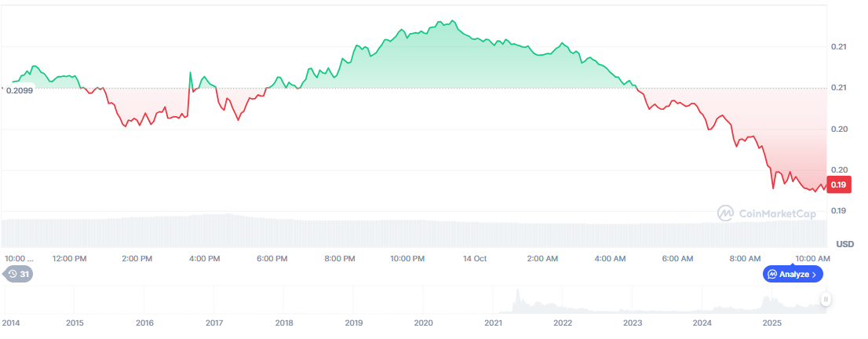Open the Analyze panel
The image size is (868, 339).
click(793, 274)
